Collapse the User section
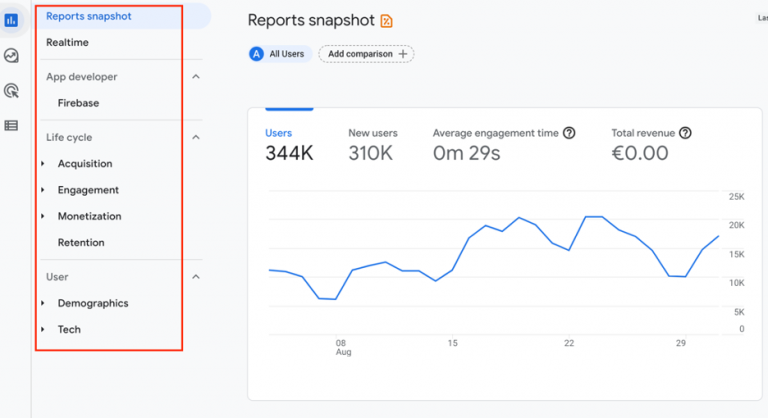 (196, 277)
